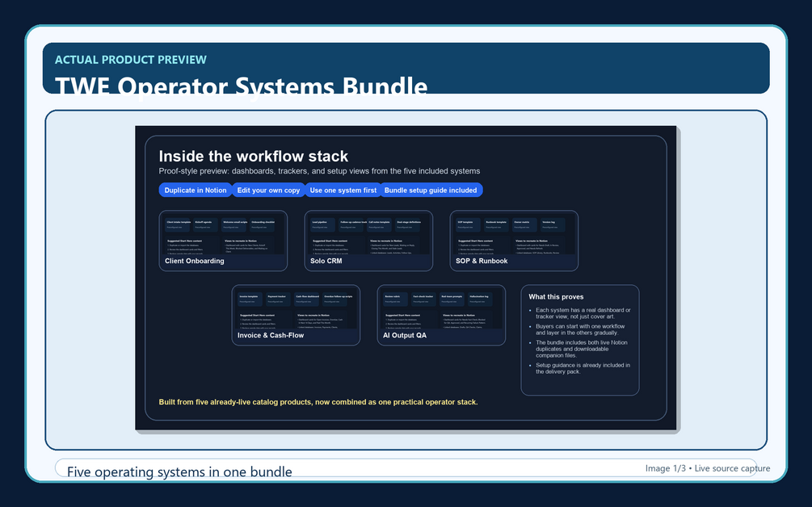
Task: Click the Kickoff agenda tile
Action: point(206,224)
